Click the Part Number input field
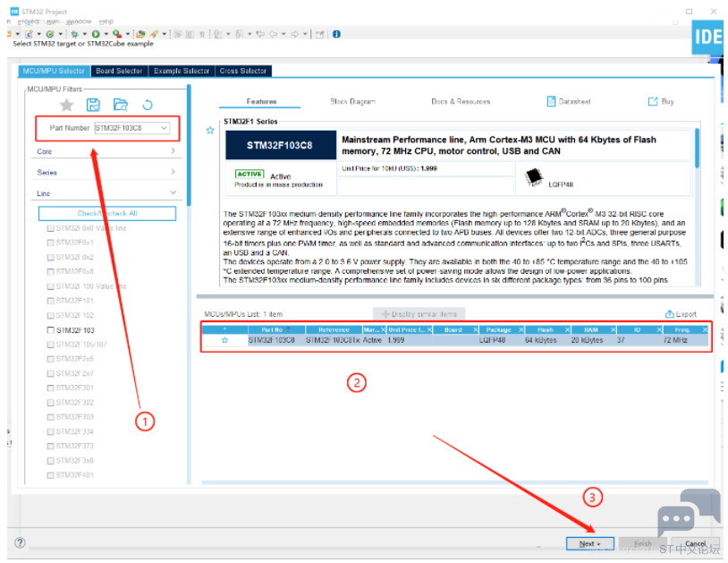Screen dimensions: 728x563 127,128
